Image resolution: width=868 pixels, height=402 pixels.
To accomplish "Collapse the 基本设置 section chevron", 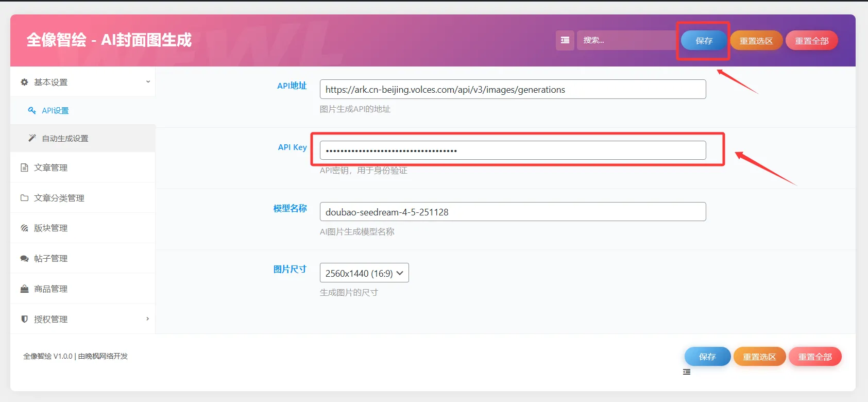I will [x=148, y=82].
